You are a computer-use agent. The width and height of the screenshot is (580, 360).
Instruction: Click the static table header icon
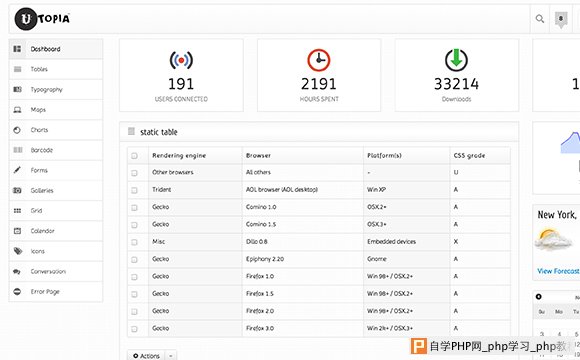[x=131, y=131]
